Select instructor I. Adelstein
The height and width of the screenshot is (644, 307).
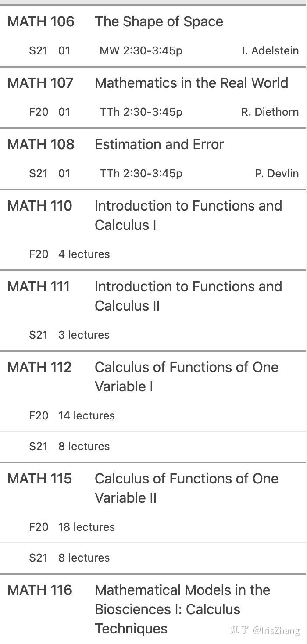tap(270, 50)
